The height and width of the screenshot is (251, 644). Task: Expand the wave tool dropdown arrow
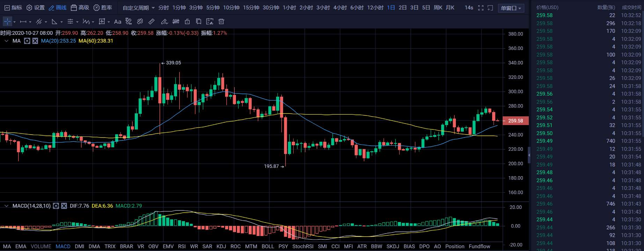[93, 22]
